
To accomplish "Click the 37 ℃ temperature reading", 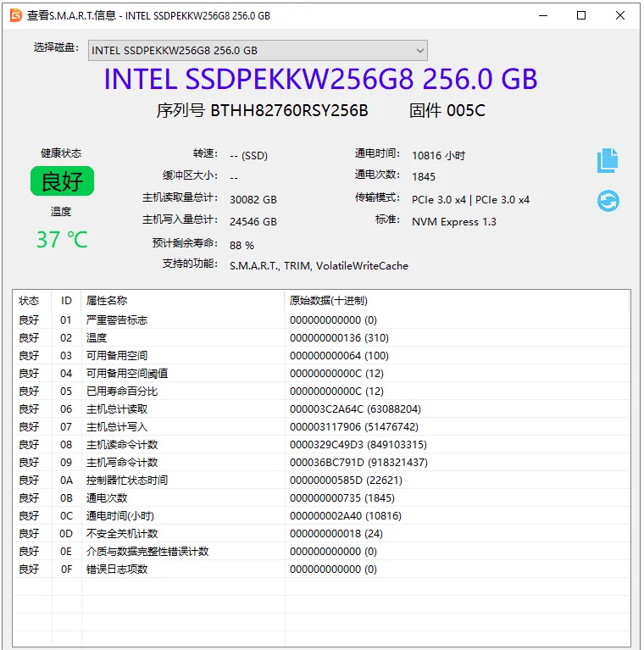I will pos(62,240).
